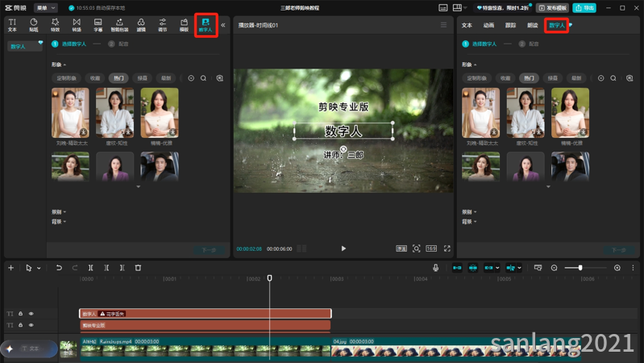Open the 模板 templates library
The image size is (644, 363).
[184, 25]
